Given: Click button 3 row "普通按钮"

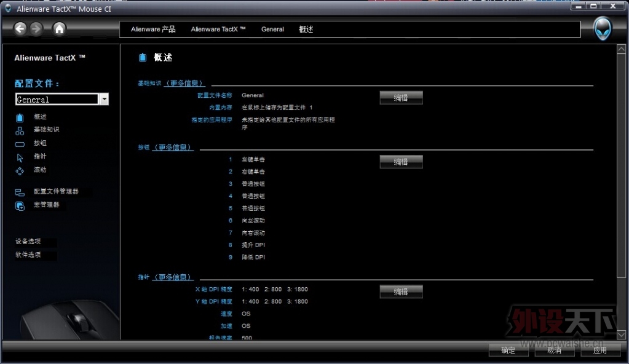Looking at the screenshot, I should [253, 184].
